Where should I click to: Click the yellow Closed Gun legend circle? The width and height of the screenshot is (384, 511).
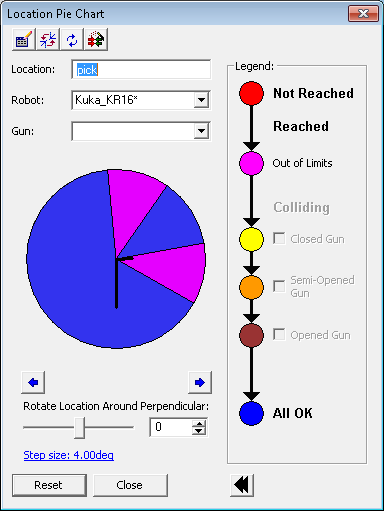(251, 239)
